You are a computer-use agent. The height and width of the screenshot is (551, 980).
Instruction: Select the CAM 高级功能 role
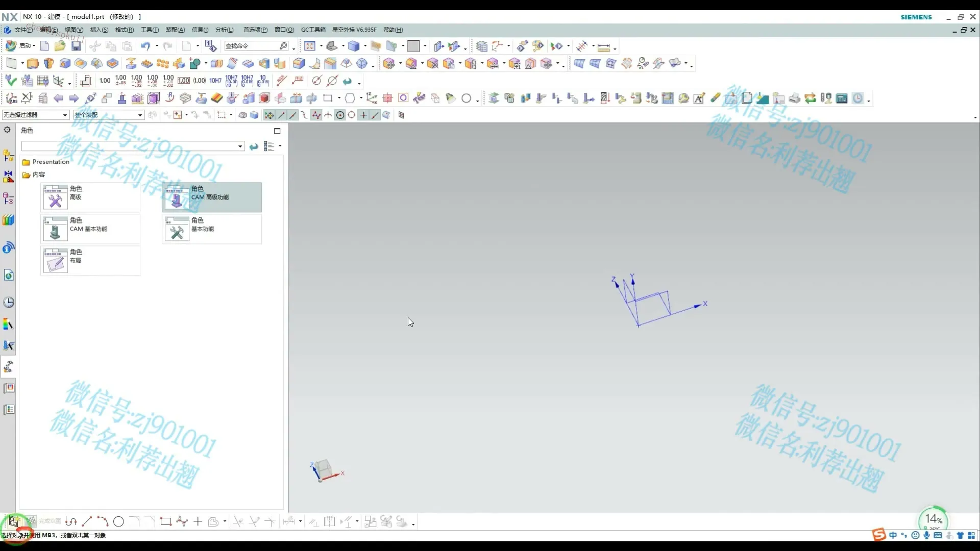(x=212, y=197)
